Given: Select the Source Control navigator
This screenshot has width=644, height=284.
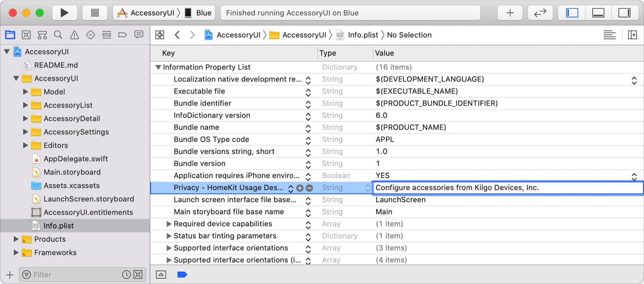Looking at the screenshot, I should [26, 35].
